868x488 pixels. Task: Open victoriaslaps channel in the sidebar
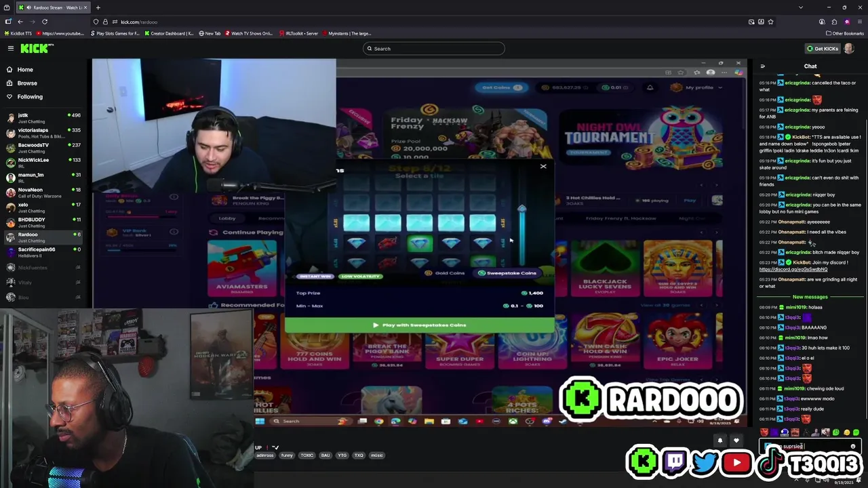pyautogui.click(x=45, y=133)
